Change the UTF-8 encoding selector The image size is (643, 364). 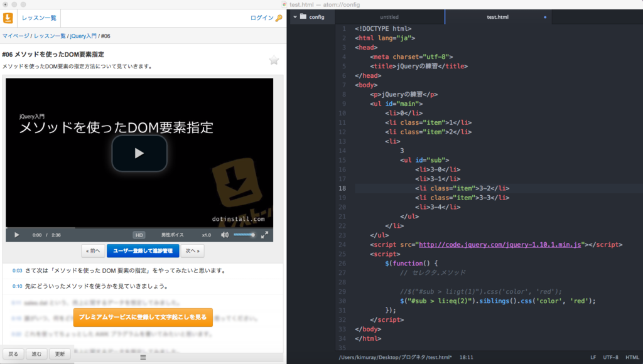(x=610, y=358)
